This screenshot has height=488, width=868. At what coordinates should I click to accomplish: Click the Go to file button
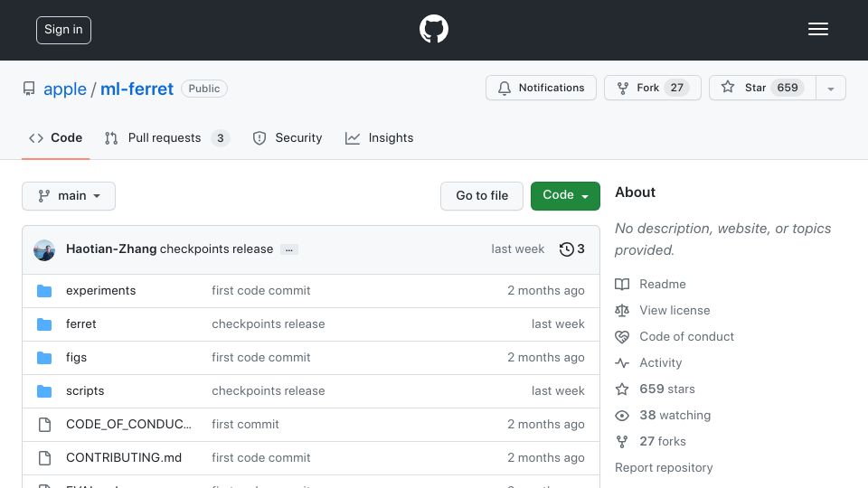[482, 196]
